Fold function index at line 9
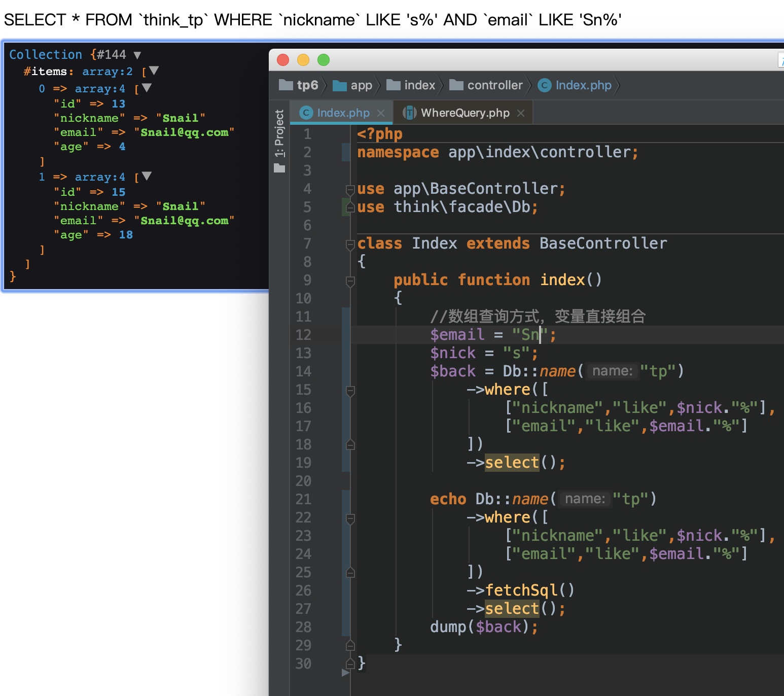This screenshot has width=784, height=696. click(x=350, y=281)
